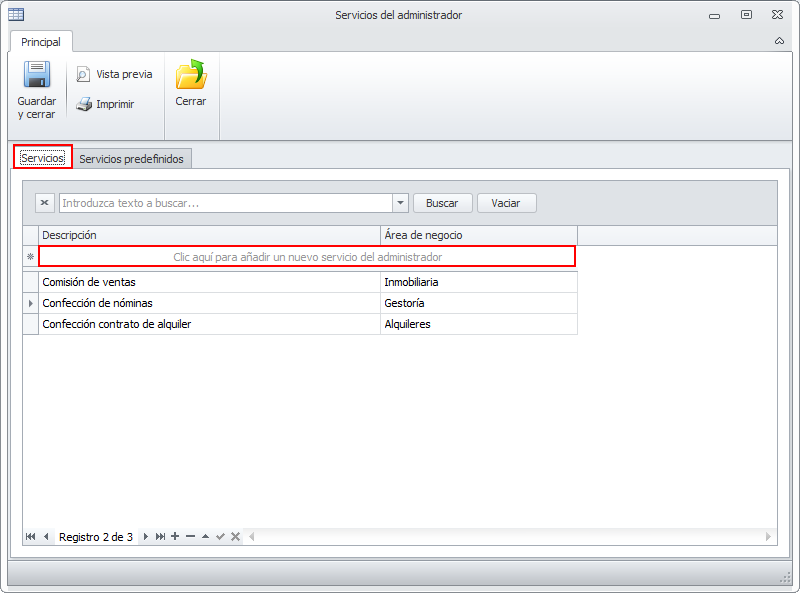Image resolution: width=800 pixels, height=593 pixels.
Task: Click the row indicator of Confección de nóminas
Action: pyautogui.click(x=31, y=303)
